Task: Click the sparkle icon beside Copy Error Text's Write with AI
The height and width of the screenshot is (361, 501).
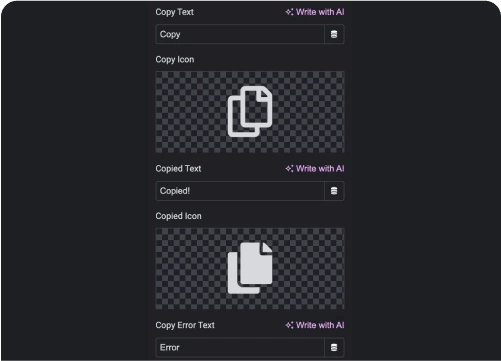Action: click(x=289, y=325)
